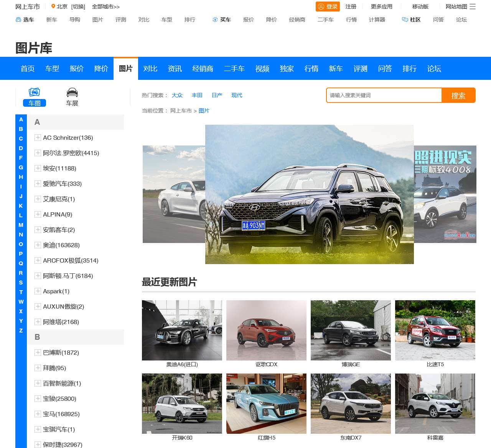The width and height of the screenshot is (491, 448).
Task: Expand the ARCFOX极狐(3514) brand
Action: 38,260
